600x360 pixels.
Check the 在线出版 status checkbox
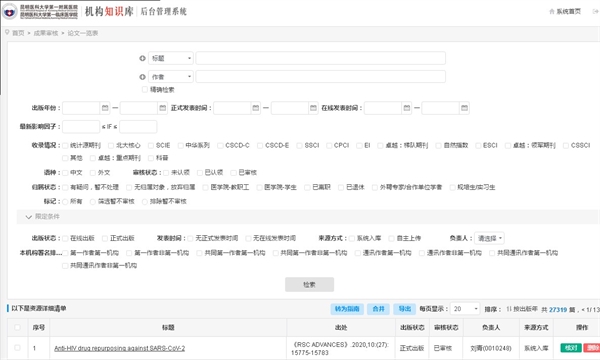[65, 239]
